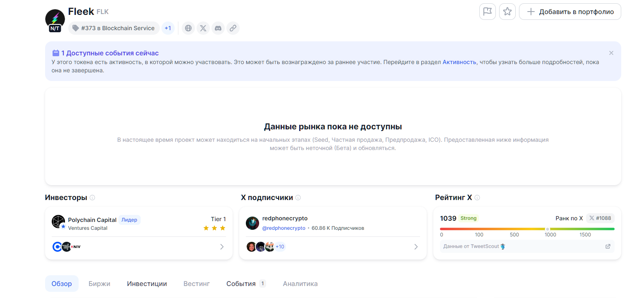Open Fleek's X (Twitter) profile icon
This screenshot has height=298, width=644.
click(203, 28)
